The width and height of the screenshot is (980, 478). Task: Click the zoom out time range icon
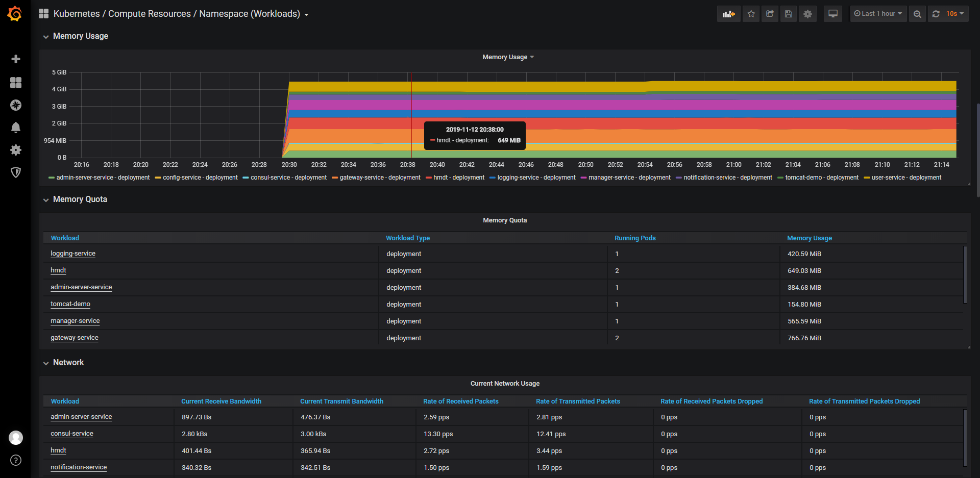coord(917,14)
